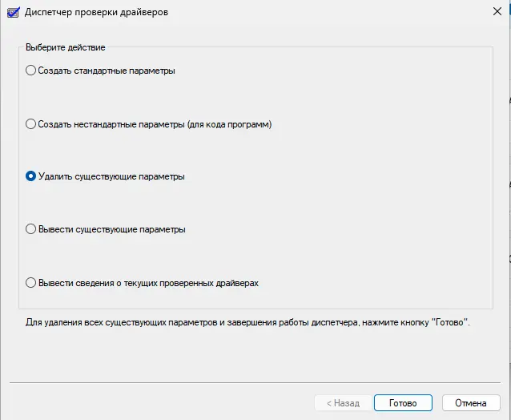Viewport: 511px width, 420px height.
Task: Click the text «о текущих проверенных драйверах»
Action: pos(187,283)
